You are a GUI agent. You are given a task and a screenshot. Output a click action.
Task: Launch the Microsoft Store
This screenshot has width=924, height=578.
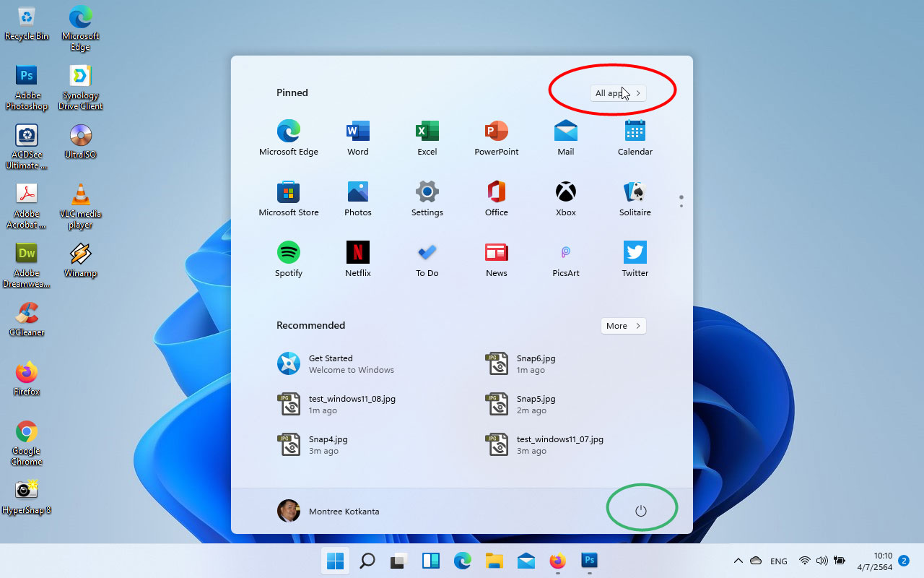coord(288,198)
